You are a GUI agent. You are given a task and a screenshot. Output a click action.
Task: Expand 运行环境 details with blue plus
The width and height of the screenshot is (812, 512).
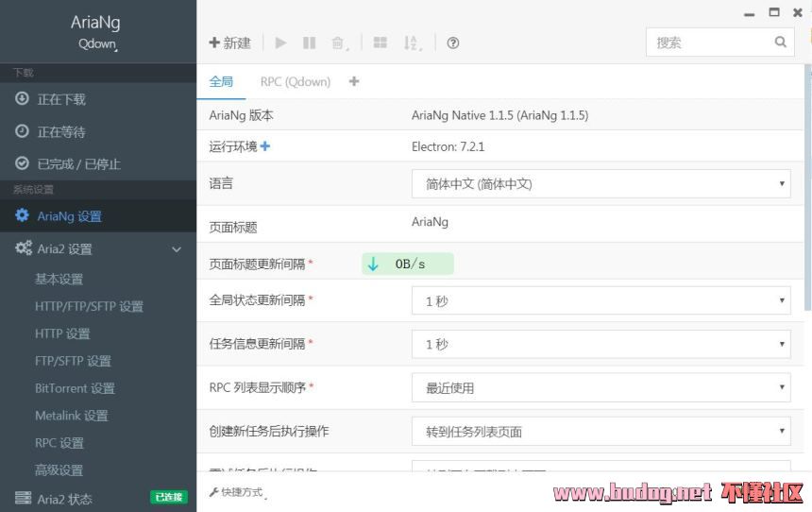(265, 146)
